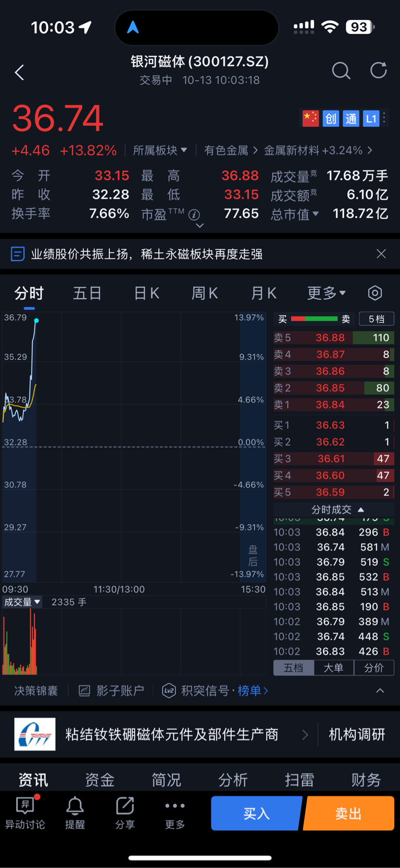Select the 大单 segment option

333,668
